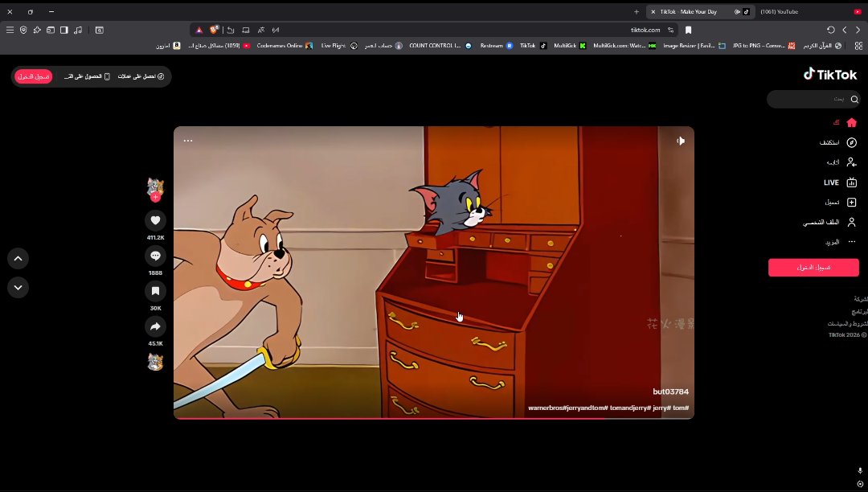Mute TikTok tab audio indicator

point(737,11)
